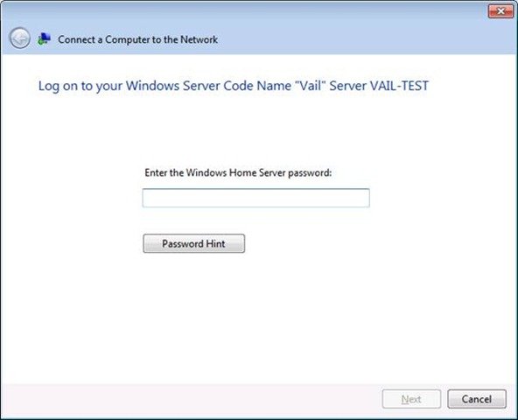Viewport: 518px width, 420px height.
Task: Click the 'Log on to your Windows Server' heading
Action: pos(234,86)
